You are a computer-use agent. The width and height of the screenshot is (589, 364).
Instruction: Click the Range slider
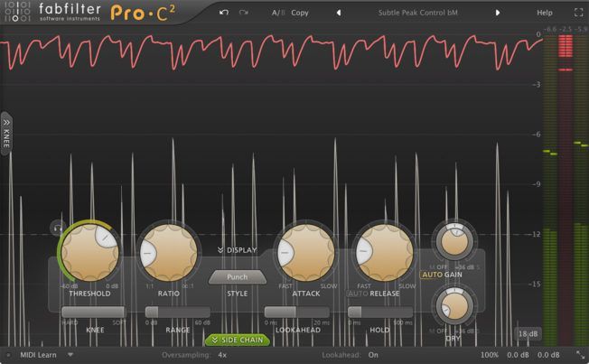pyautogui.click(x=178, y=313)
